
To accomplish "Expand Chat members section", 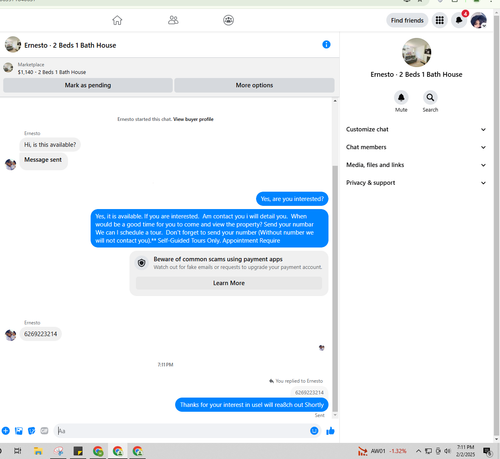I will (416, 147).
